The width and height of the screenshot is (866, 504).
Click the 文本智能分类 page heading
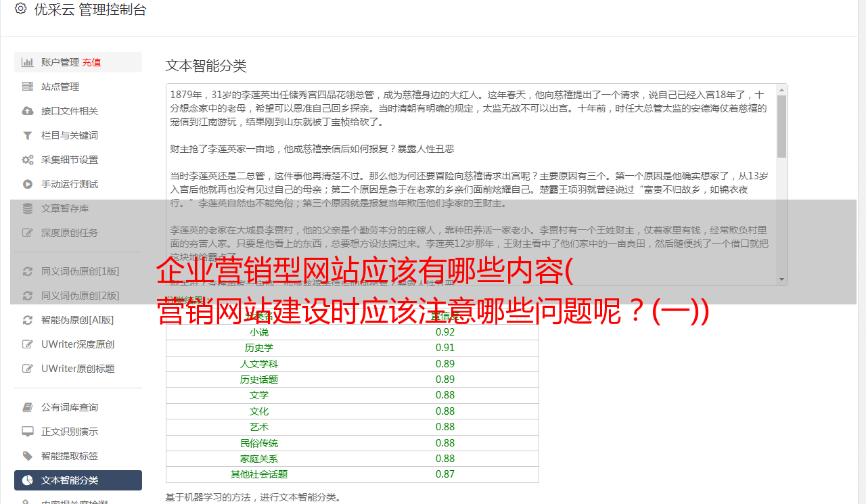(206, 66)
